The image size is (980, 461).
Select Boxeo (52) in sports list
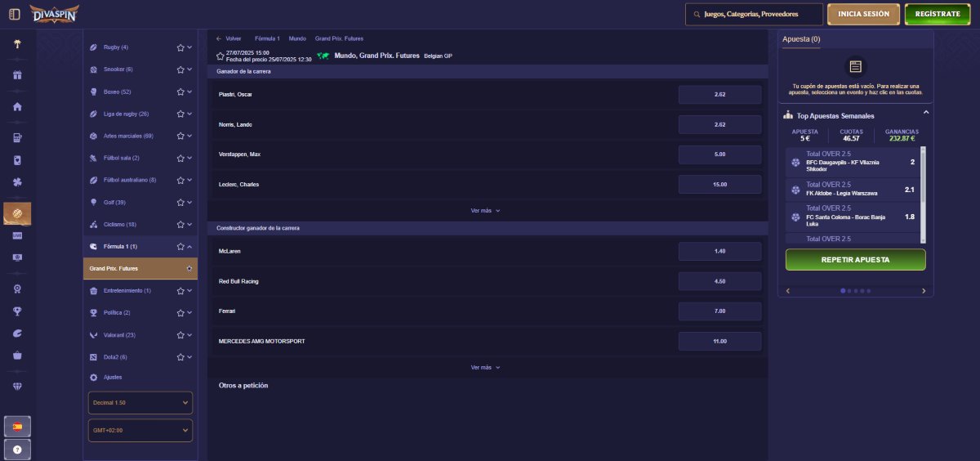click(117, 92)
